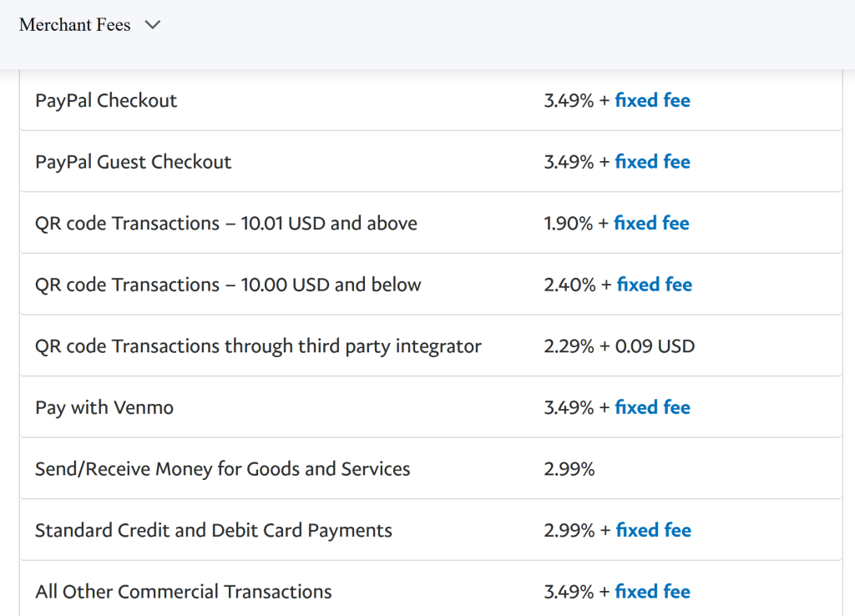Open fixed fee link for PayPal Guest Checkout

[652, 162]
